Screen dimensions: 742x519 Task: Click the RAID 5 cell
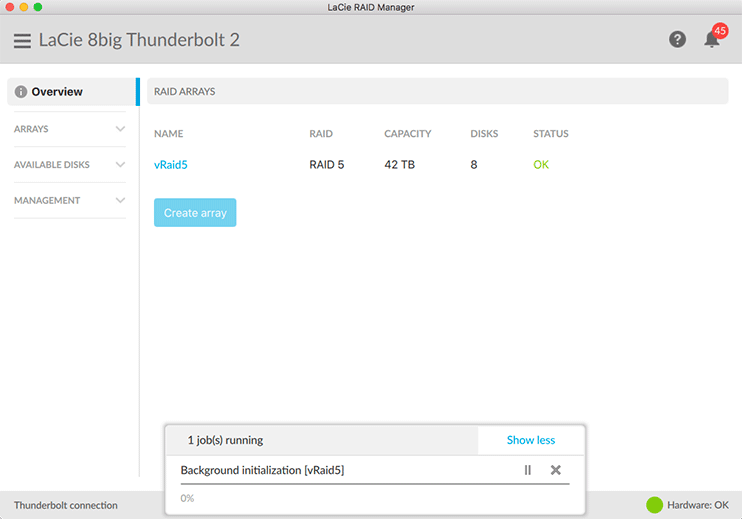click(327, 165)
